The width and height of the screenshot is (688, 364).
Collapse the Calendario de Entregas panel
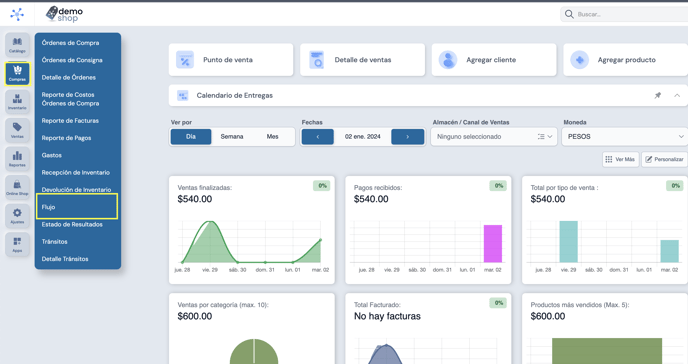coord(677,95)
